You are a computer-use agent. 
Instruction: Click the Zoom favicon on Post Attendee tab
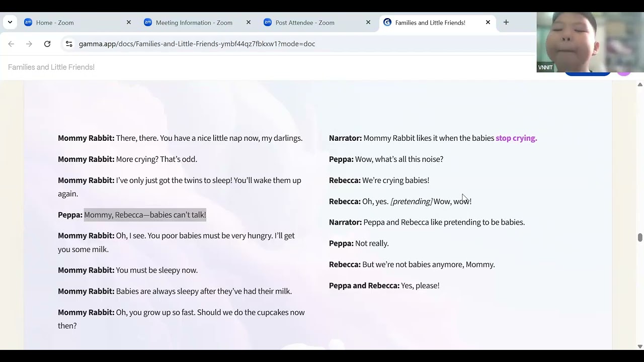268,23
